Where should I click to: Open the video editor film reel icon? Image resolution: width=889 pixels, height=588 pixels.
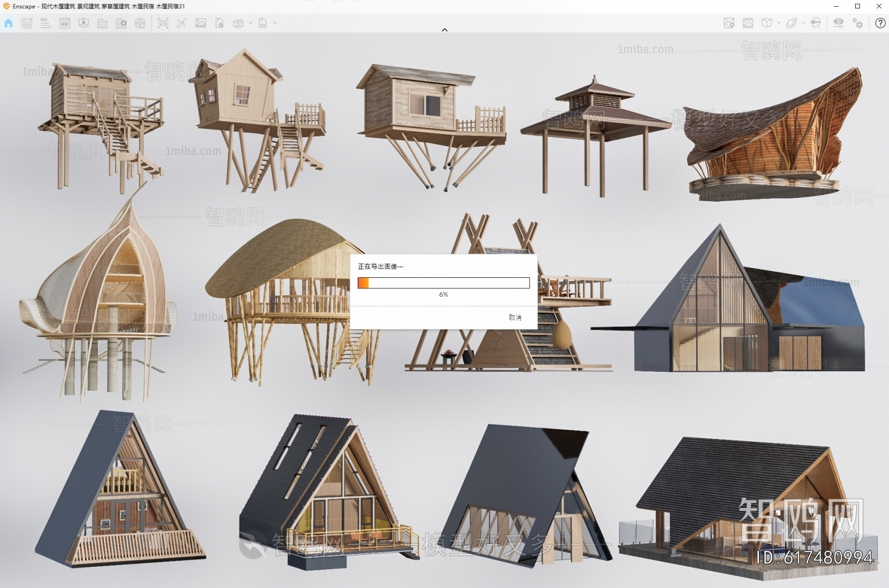(x=140, y=23)
